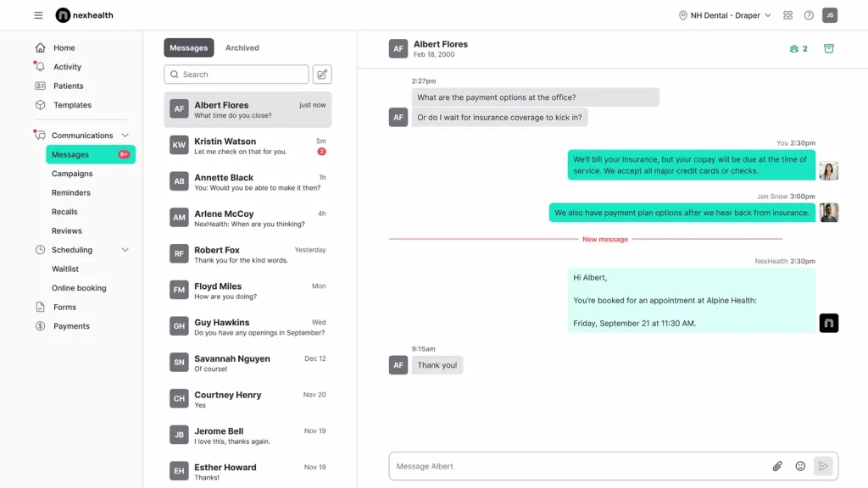Click the Payments dollar icon
Image resolution: width=868 pixels, height=488 pixels.
point(40,326)
